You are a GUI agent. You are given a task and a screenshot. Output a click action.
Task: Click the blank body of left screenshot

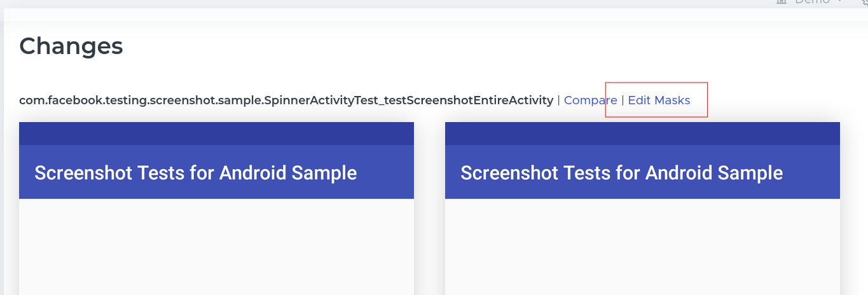tap(216, 254)
